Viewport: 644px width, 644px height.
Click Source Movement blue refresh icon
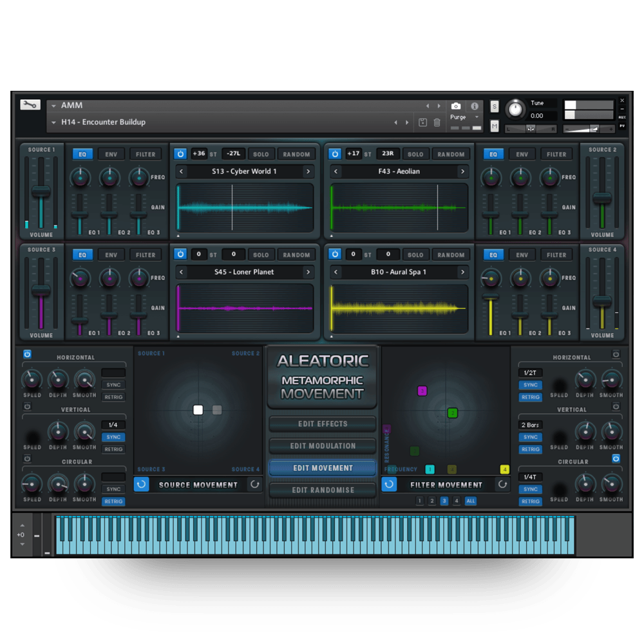point(142,485)
